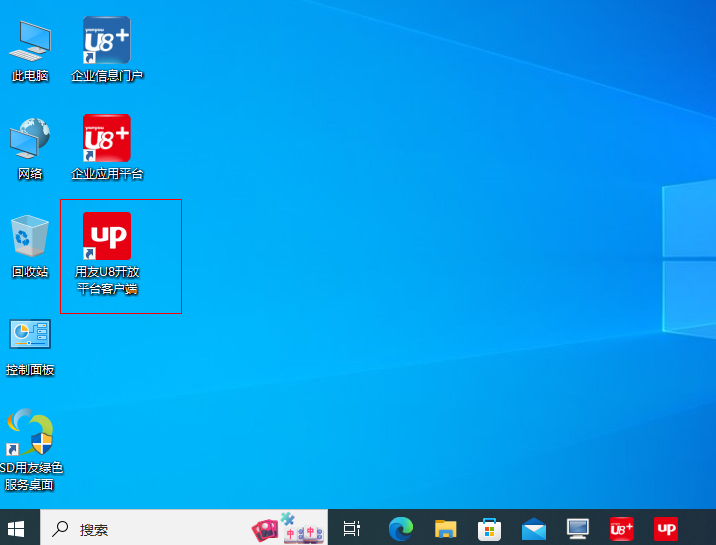
Task: Click the magnifier icon in search box
Action: pos(61,529)
